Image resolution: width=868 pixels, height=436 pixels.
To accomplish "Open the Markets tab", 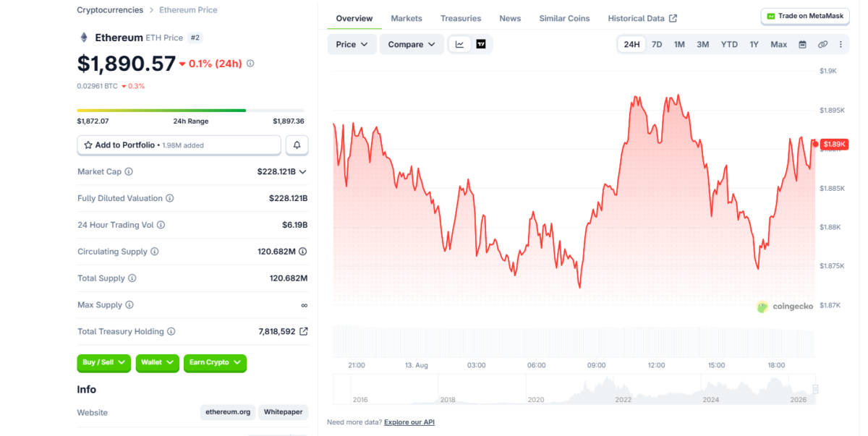I will [x=407, y=18].
